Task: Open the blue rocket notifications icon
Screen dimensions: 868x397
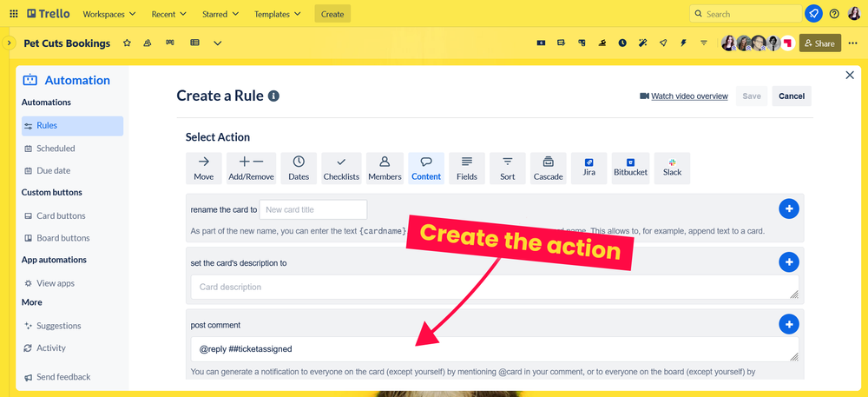Action: click(813, 14)
